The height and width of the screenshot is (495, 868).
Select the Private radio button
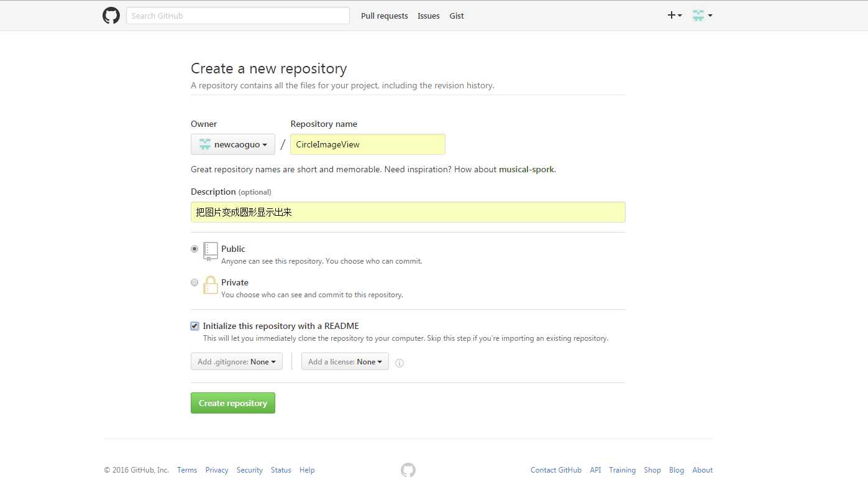tap(194, 282)
